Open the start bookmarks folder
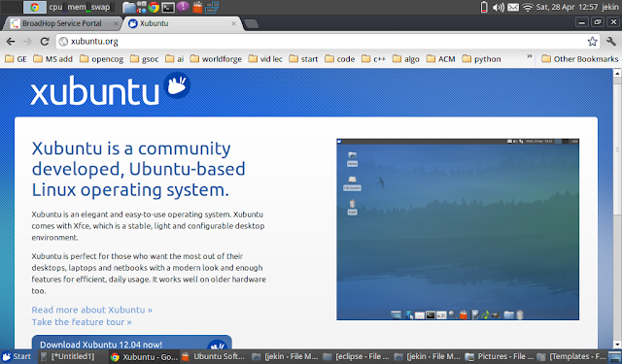This screenshot has width=622, height=364. coord(303,59)
